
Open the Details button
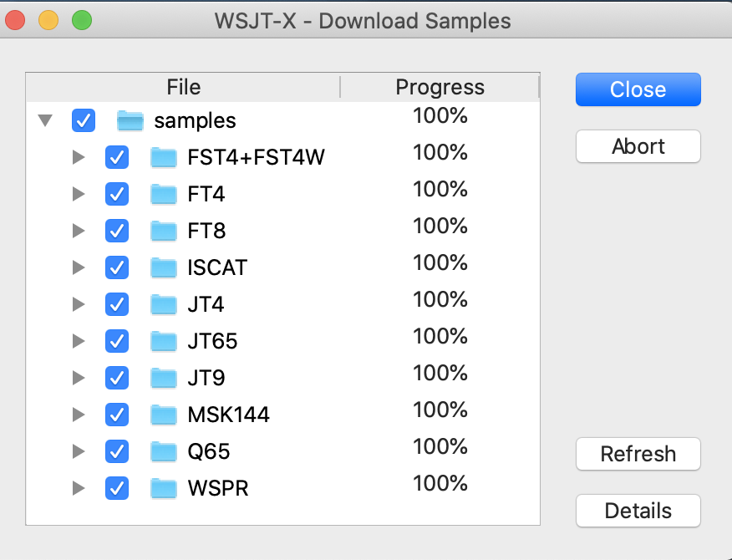coord(638,511)
